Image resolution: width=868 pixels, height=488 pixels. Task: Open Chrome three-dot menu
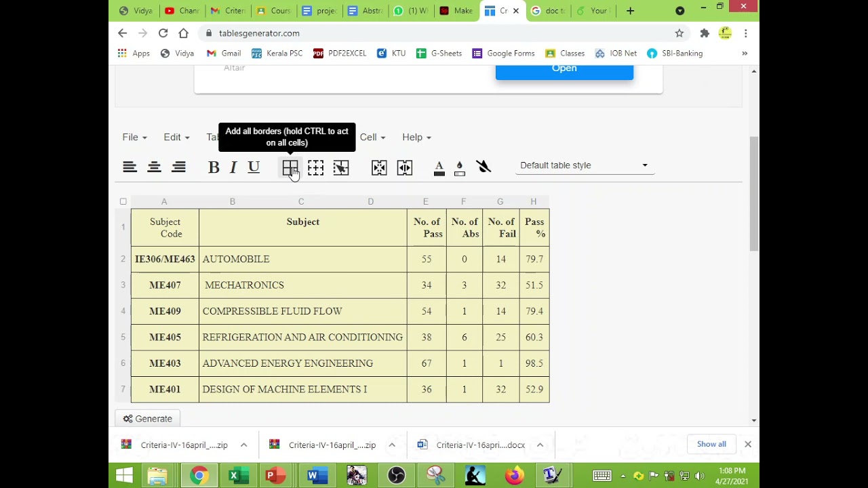click(745, 33)
